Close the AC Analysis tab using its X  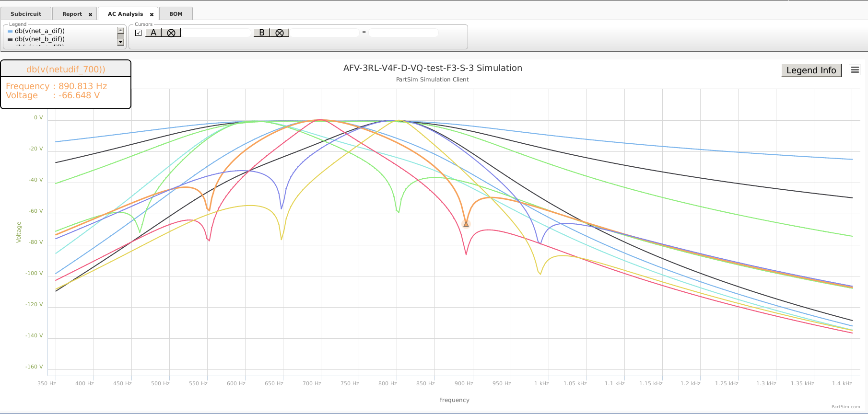pyautogui.click(x=152, y=14)
